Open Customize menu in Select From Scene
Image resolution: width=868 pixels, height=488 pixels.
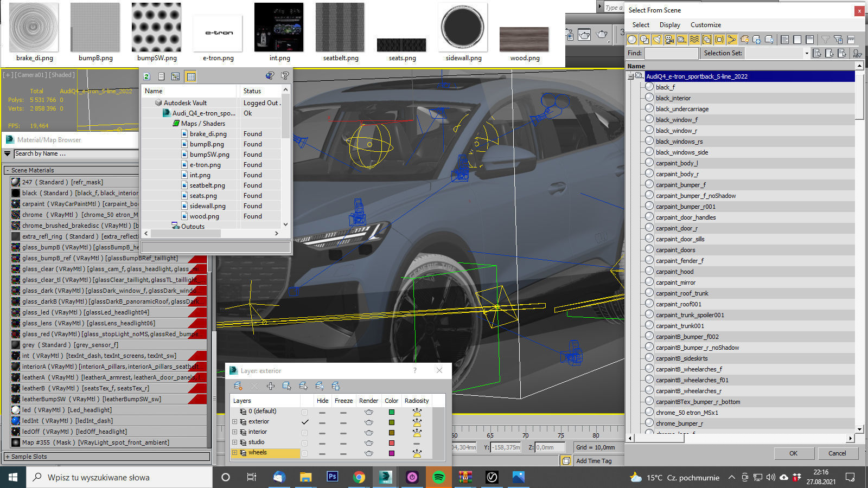click(x=706, y=25)
